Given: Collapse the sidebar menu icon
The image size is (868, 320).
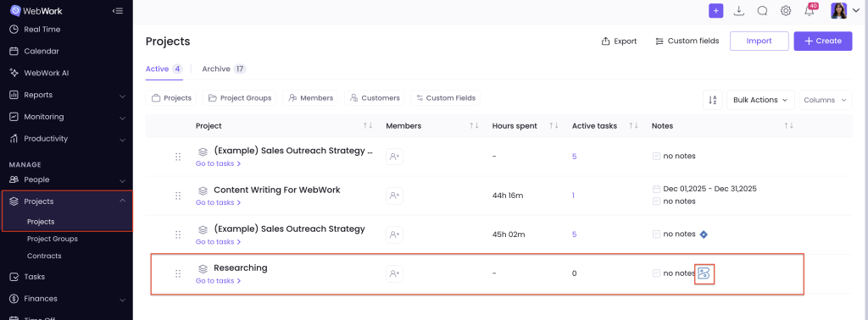Looking at the screenshot, I should pos(117,10).
